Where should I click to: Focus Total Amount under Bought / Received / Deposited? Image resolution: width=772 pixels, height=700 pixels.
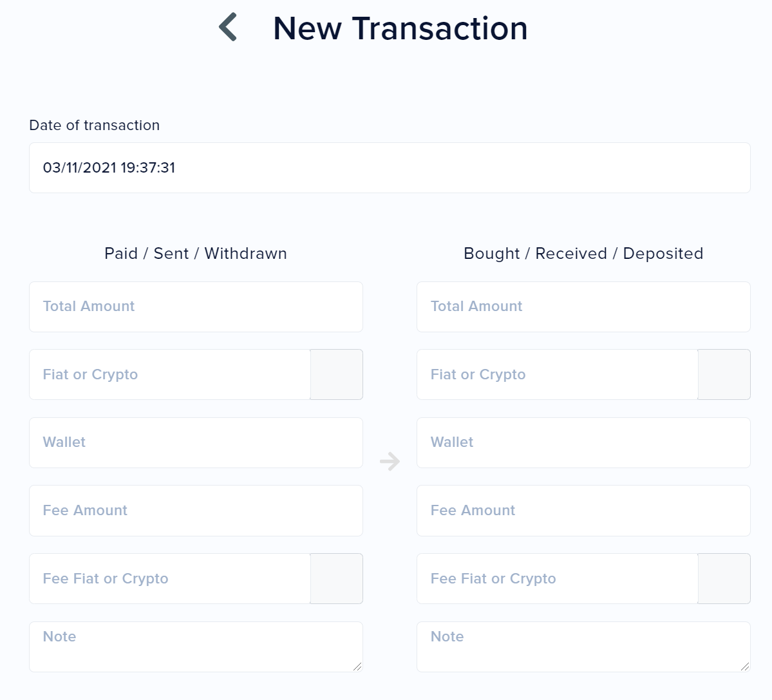(x=583, y=307)
